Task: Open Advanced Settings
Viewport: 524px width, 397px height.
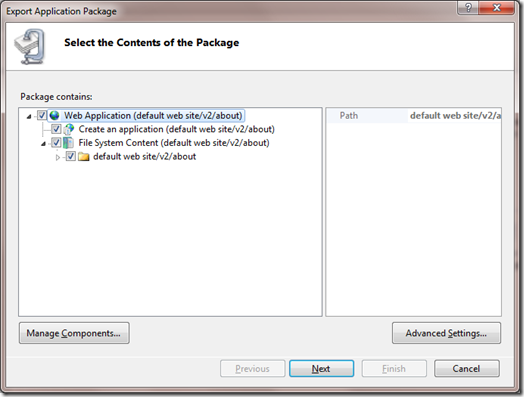Action: click(446, 333)
